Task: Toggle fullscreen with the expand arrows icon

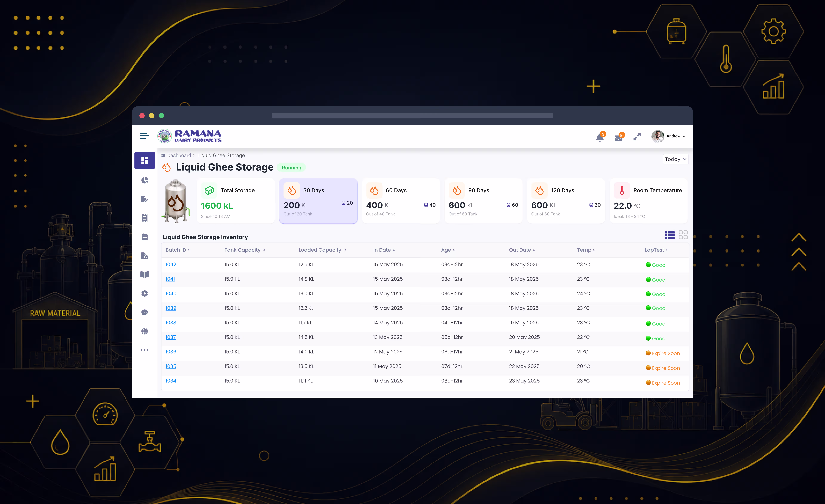Action: click(x=637, y=137)
